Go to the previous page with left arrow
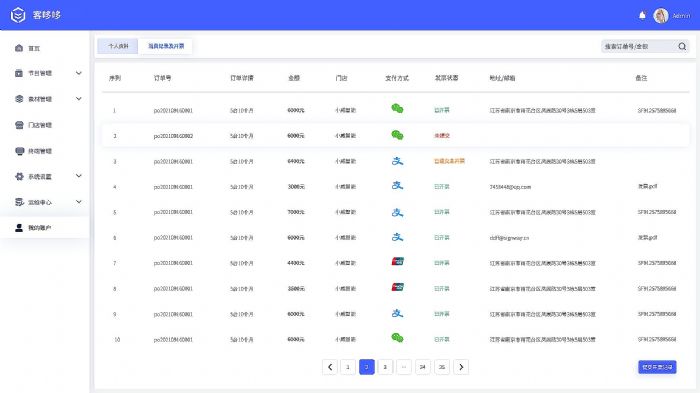Viewport: 700px width, 393px height. click(329, 367)
